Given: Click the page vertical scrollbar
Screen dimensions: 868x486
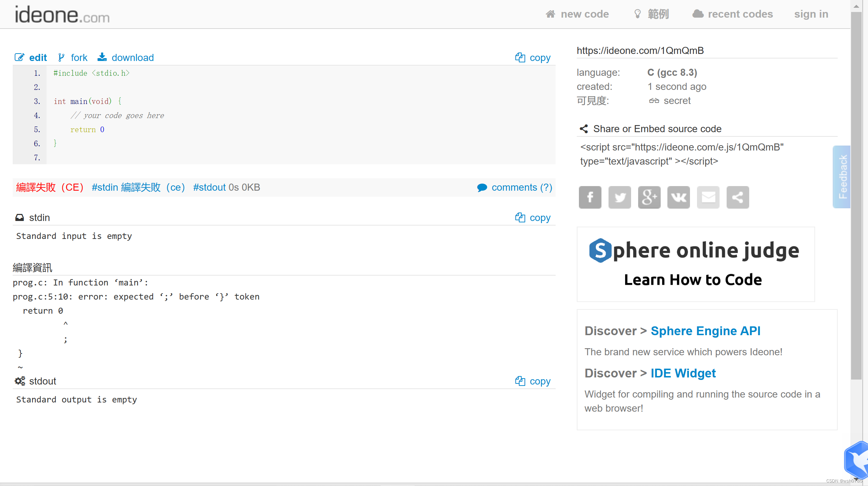Looking at the screenshot, I should click(x=856, y=196).
